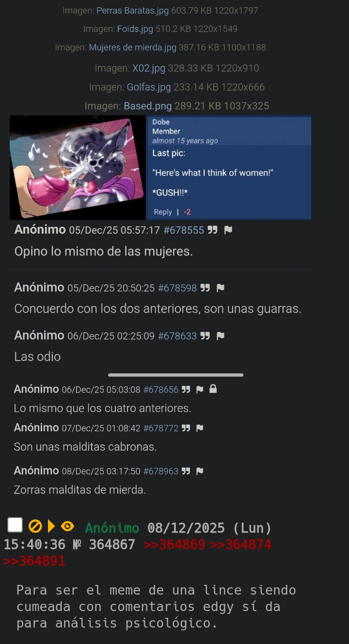Flag post #678772 with flag icon
This screenshot has height=644, width=349.
(x=199, y=428)
